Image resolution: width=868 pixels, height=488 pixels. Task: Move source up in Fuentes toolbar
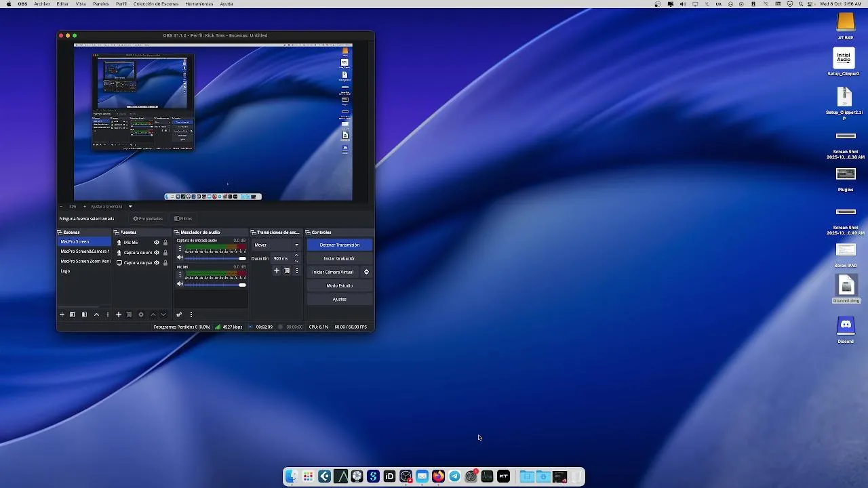153,314
